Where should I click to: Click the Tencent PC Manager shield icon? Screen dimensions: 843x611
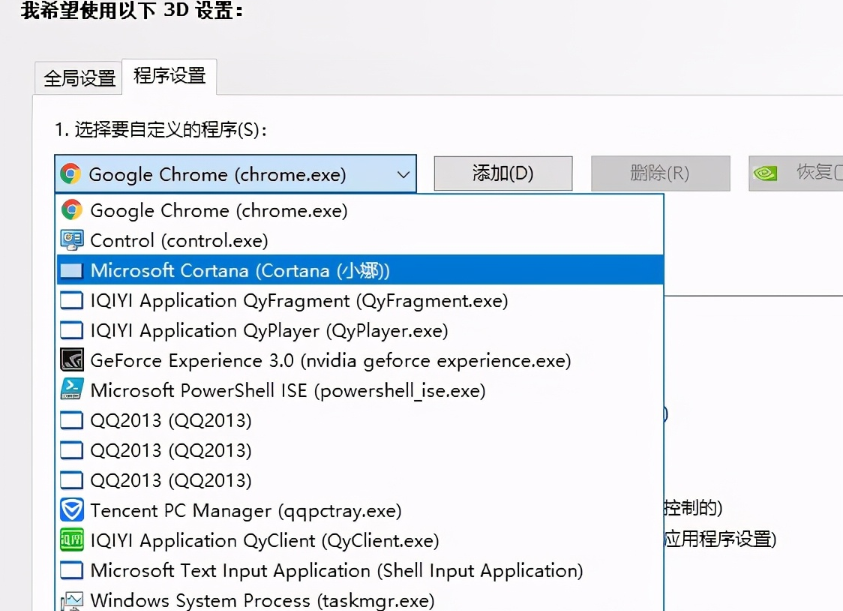tap(72, 510)
